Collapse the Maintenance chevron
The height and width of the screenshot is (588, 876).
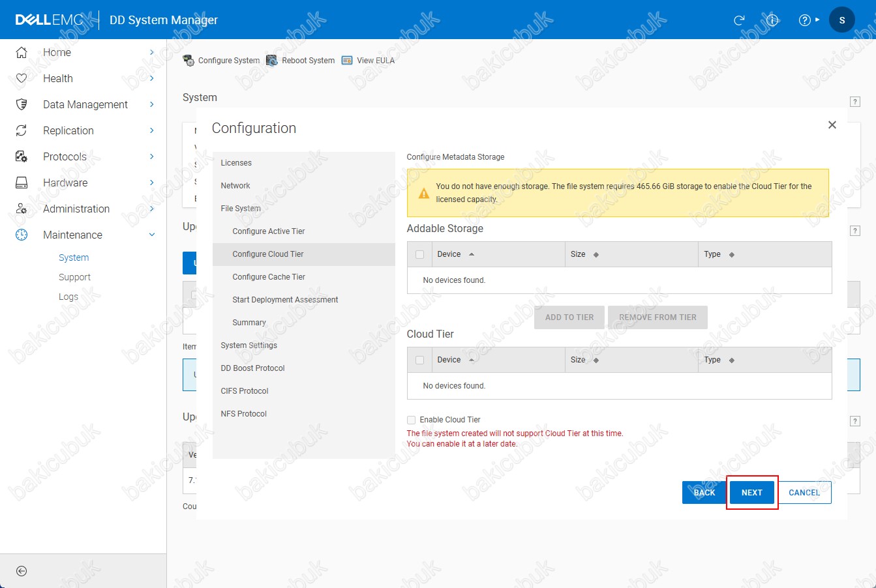152,235
